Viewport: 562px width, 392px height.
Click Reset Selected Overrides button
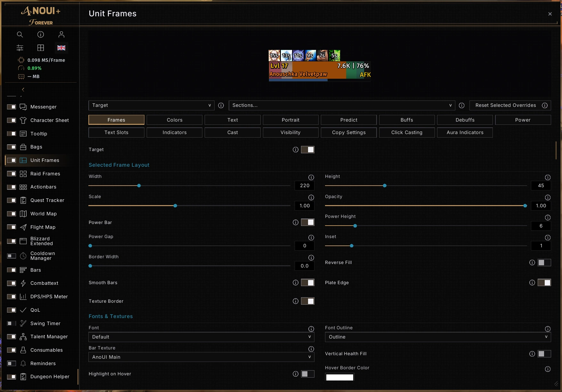tap(510, 105)
